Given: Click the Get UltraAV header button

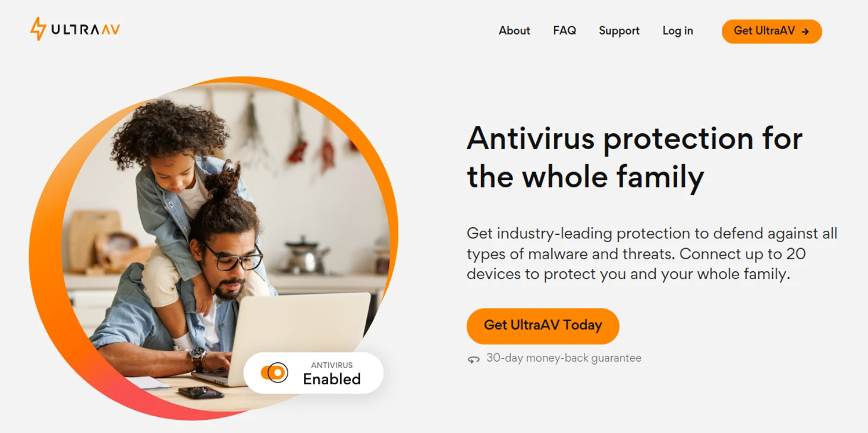Looking at the screenshot, I should pyautogui.click(x=772, y=32).
